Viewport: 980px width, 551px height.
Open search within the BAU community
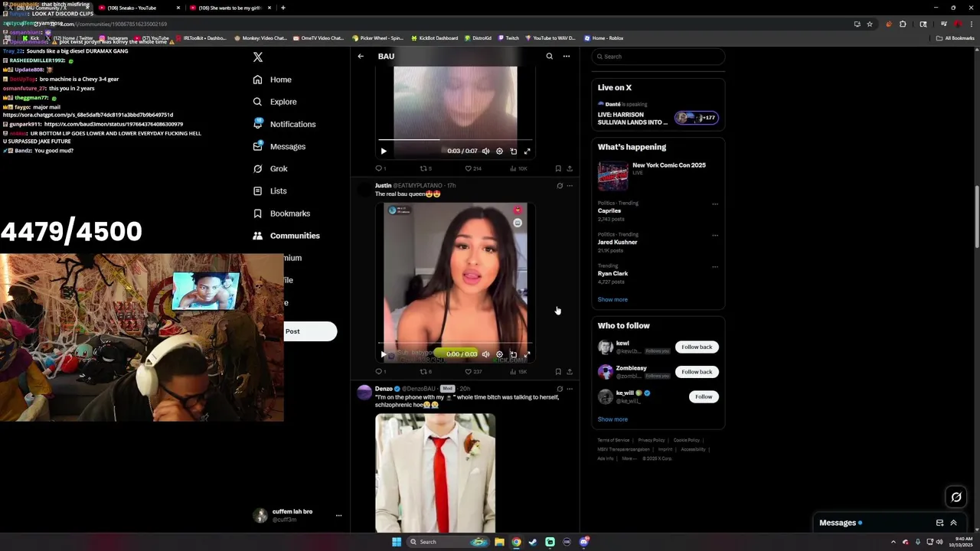pos(549,56)
